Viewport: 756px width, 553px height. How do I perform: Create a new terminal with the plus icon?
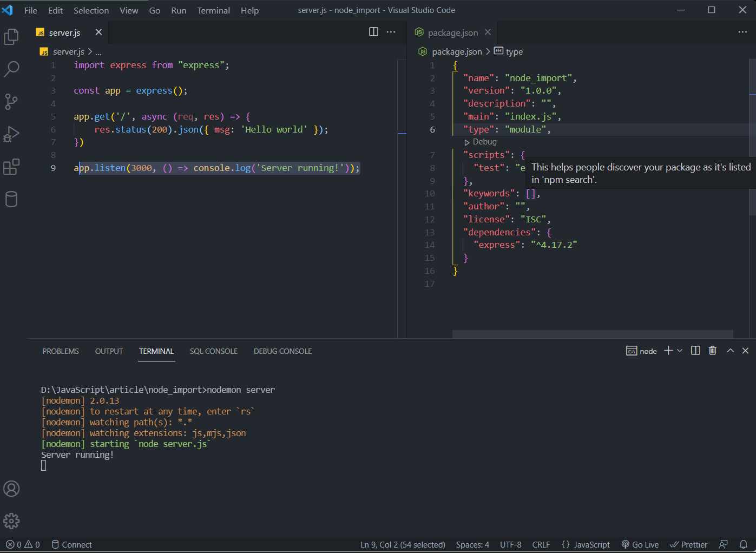click(x=668, y=351)
